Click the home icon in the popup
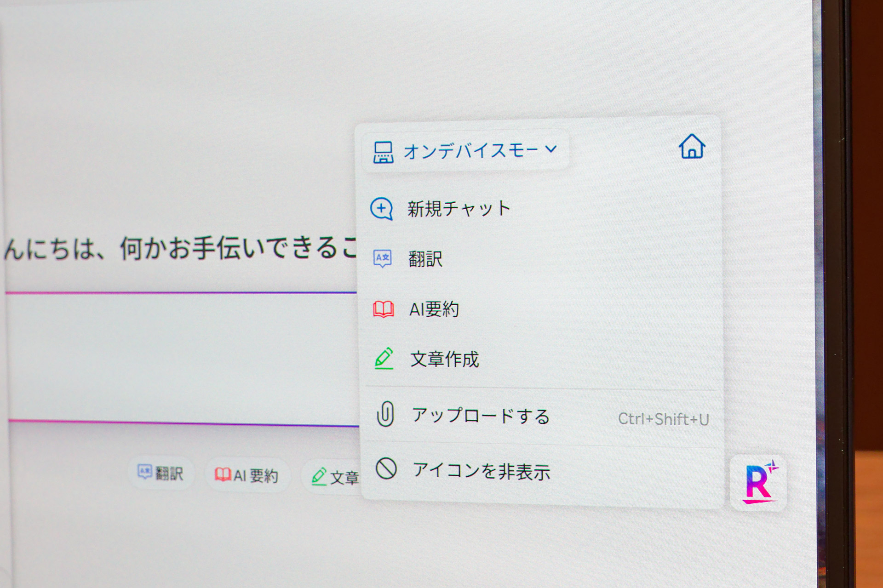This screenshot has height=588, width=883. coord(692,147)
